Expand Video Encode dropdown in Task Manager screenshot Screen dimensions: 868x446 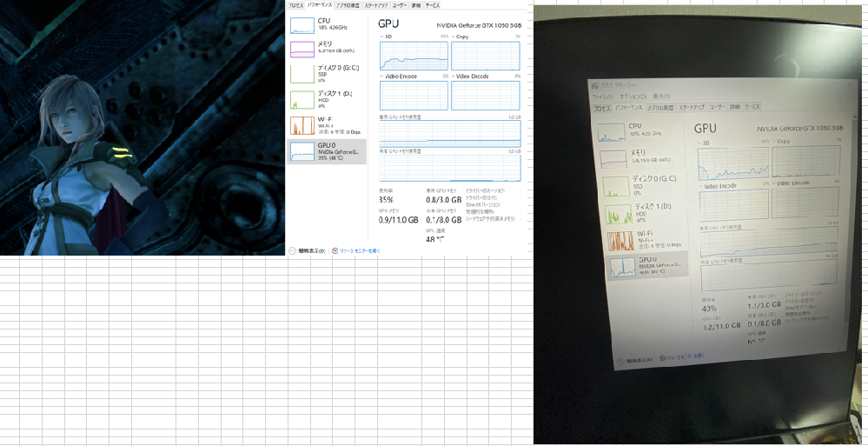[382, 76]
